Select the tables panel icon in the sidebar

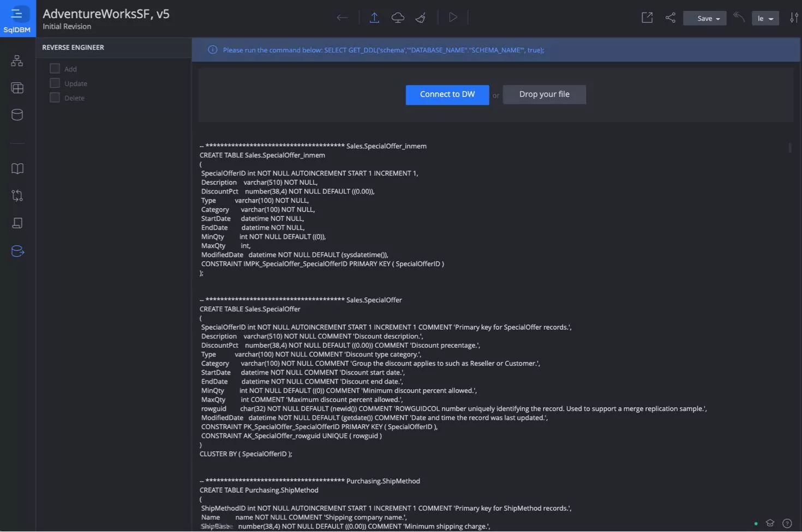coord(17,88)
